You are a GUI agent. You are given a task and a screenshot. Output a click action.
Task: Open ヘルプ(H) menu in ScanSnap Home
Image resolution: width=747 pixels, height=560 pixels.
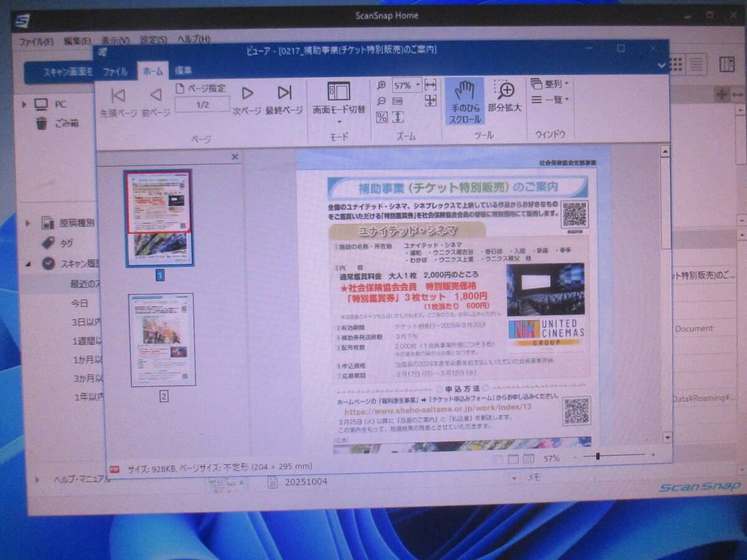194,40
